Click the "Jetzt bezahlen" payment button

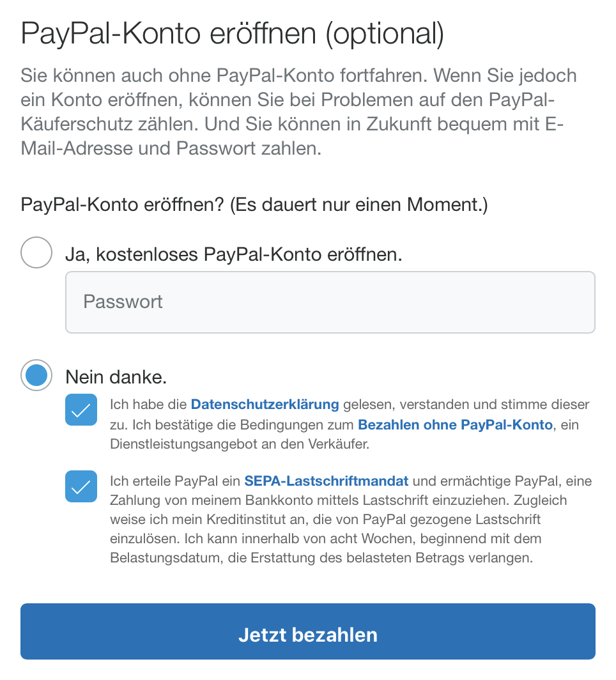[x=308, y=635]
